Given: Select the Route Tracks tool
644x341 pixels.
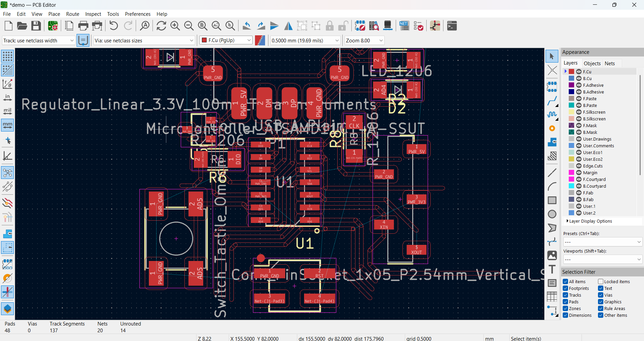Looking at the screenshot, I should [552, 101].
